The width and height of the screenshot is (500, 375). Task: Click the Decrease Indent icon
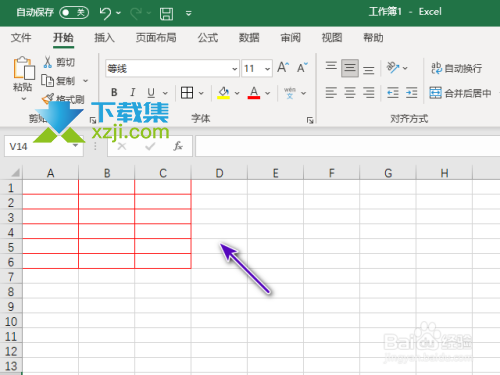pyautogui.click(x=393, y=92)
